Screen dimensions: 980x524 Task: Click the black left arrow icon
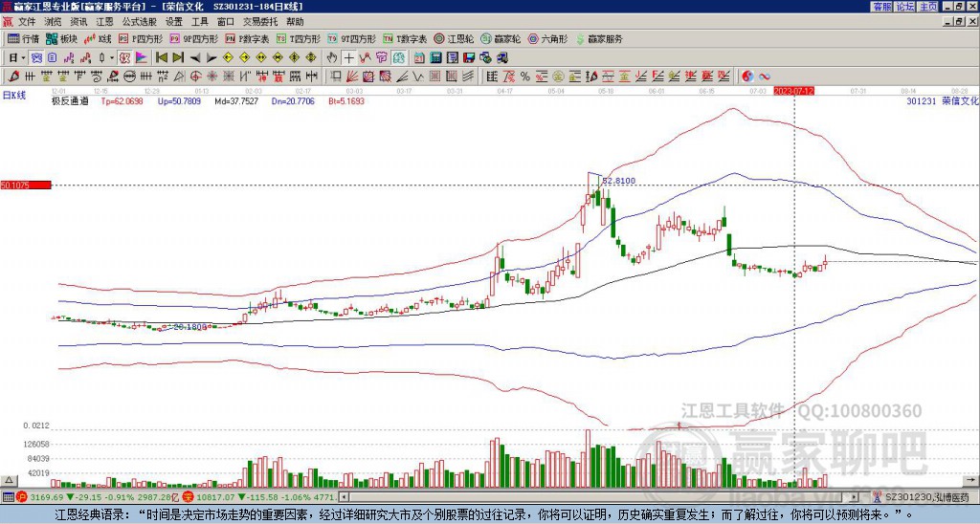pos(195,58)
